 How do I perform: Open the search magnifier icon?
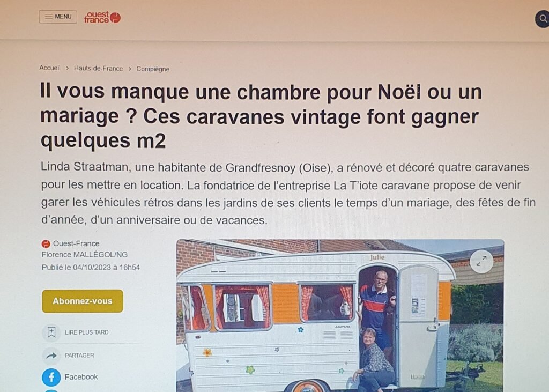(543, 19)
